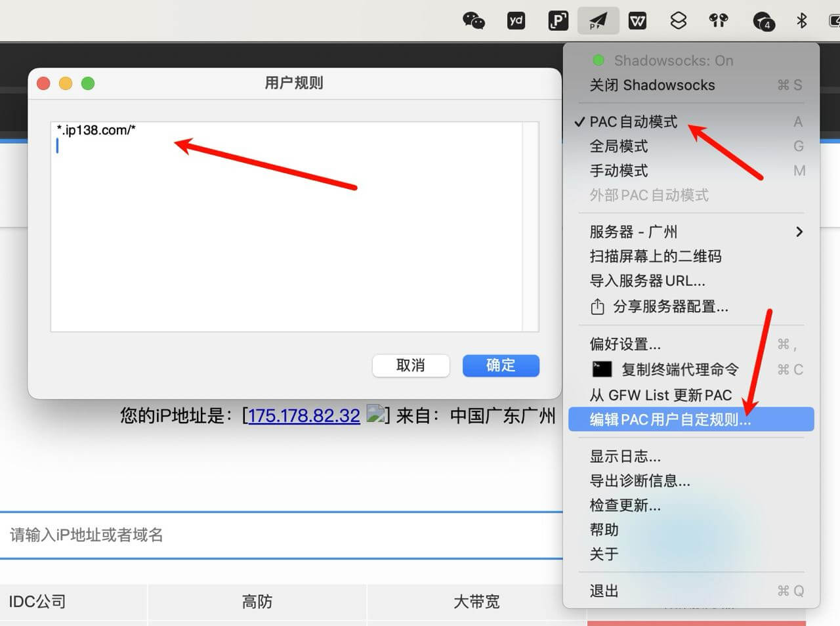Open the WeChat menu bar icon
This screenshot has height=626, width=840.
(473, 21)
